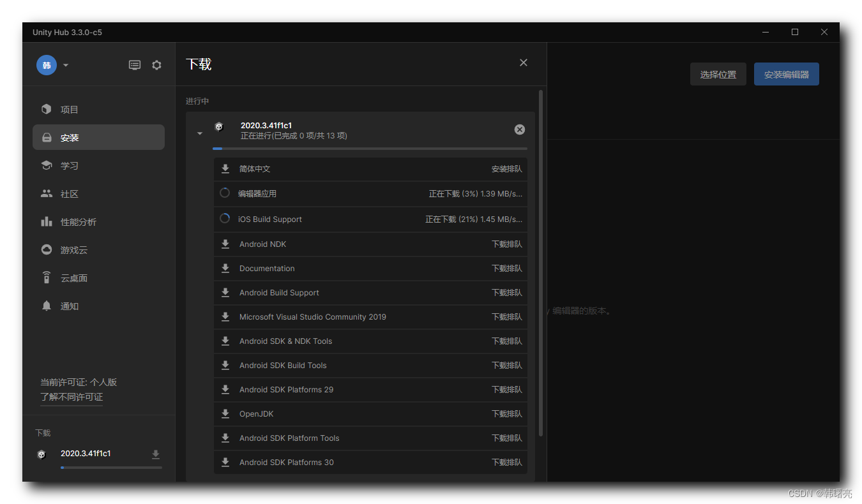This screenshot has height=504, width=862.
Task: Go to the 项目 (Projects) section
Action: 98,109
